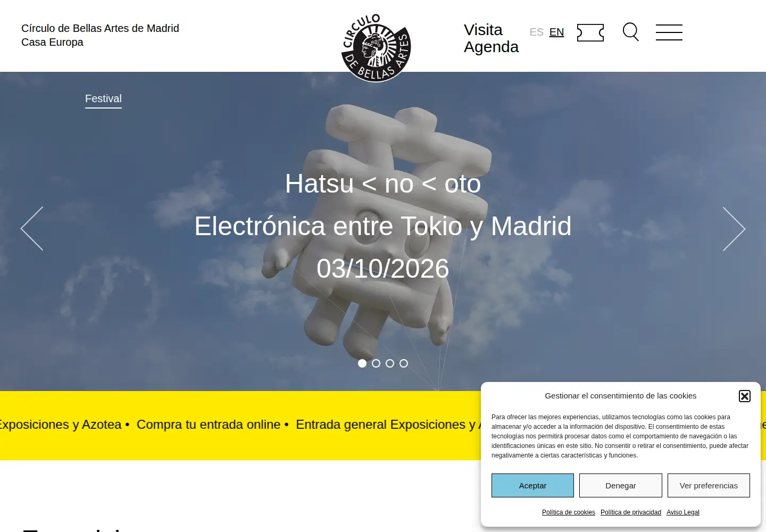
Task: Select the first carousel slide dot
Action: coord(362,363)
